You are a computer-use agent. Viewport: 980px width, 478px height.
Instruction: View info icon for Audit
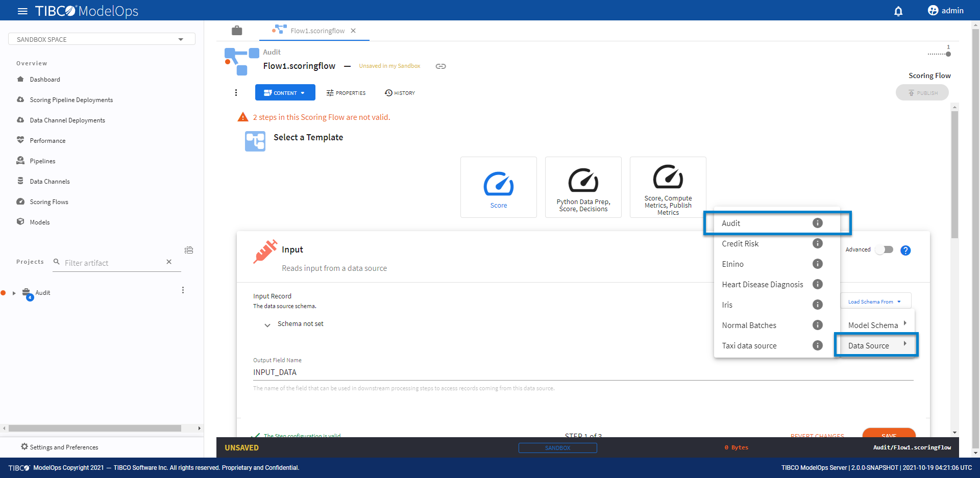(x=818, y=223)
